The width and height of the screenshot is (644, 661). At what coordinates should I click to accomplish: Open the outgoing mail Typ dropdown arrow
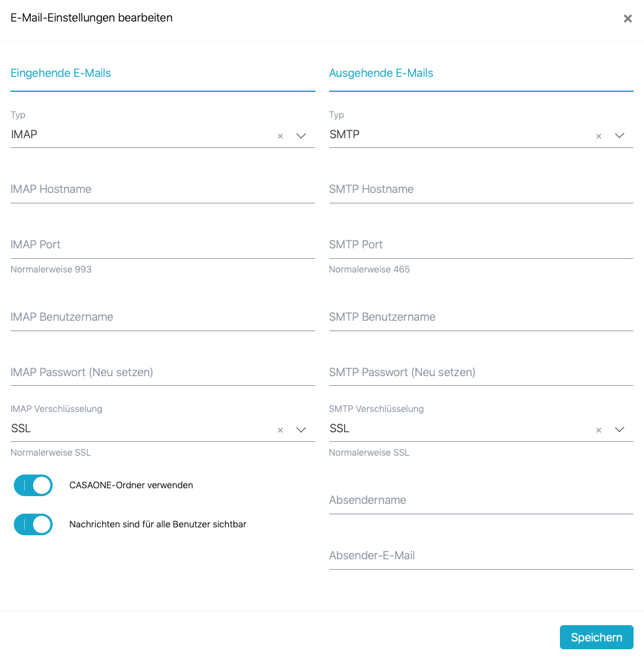(x=619, y=136)
